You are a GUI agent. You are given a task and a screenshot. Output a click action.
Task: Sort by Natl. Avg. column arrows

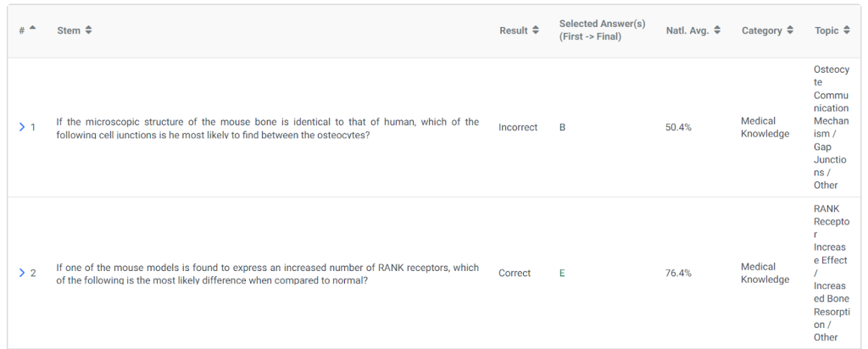click(717, 30)
